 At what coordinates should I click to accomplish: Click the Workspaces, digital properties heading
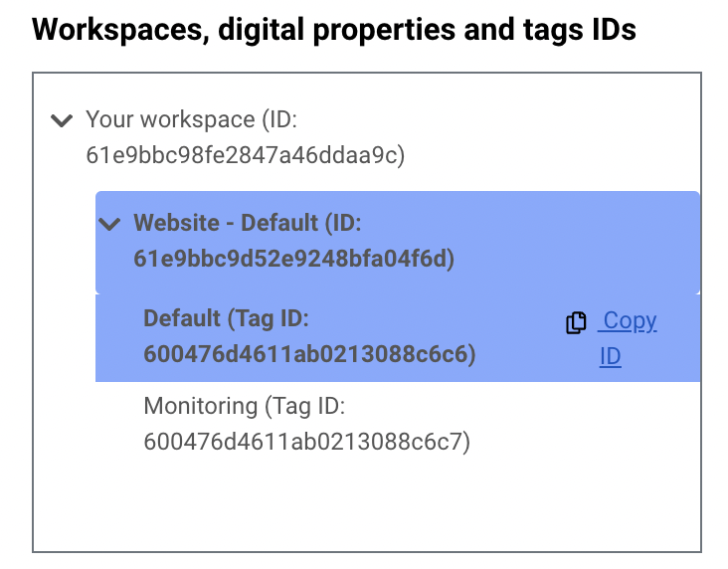(x=334, y=30)
